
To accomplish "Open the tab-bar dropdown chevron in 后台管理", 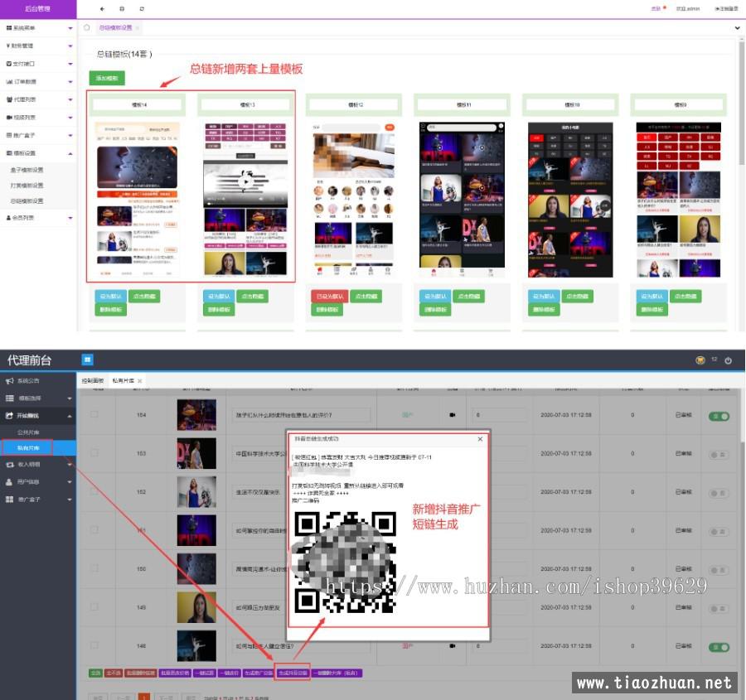I will tap(737, 28).
